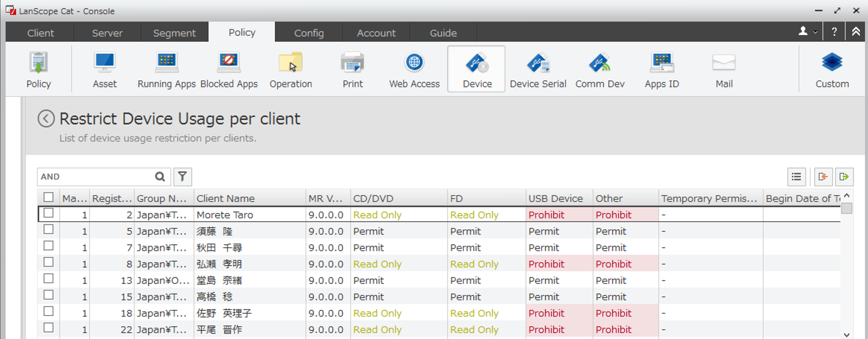Check the row with registration number 13
868x339 pixels.
(x=48, y=279)
